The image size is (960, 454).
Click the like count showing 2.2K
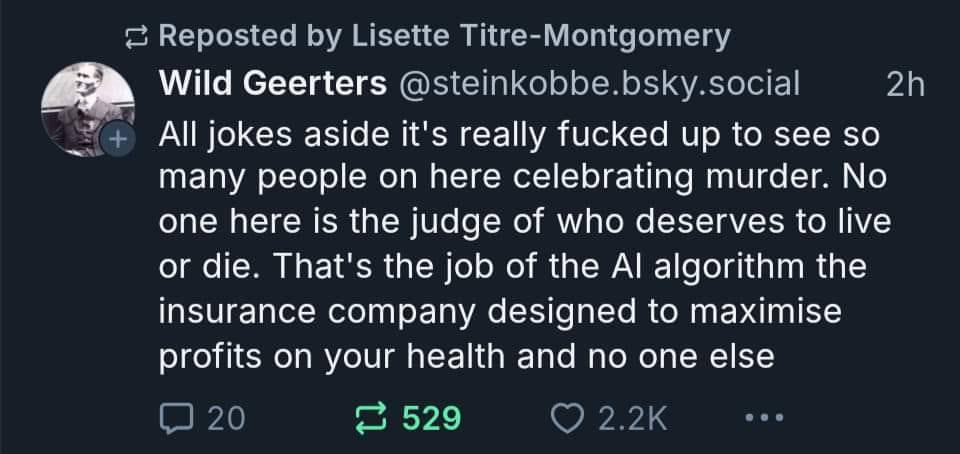[632, 419]
